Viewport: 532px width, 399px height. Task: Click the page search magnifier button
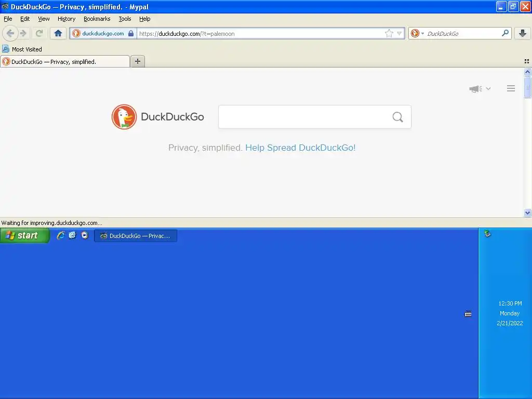click(x=397, y=117)
